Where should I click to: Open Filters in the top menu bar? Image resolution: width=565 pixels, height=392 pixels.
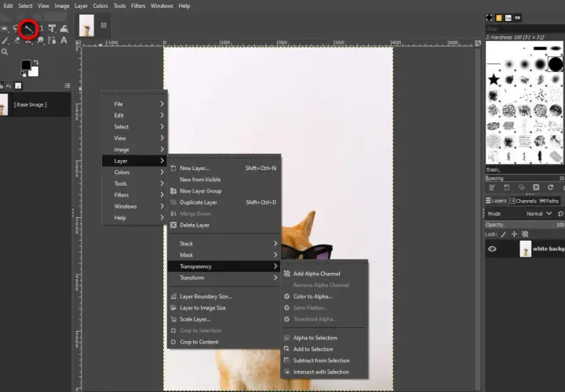tap(138, 5)
